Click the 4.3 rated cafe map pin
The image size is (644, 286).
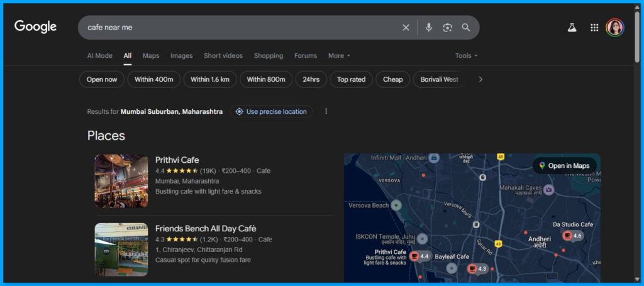click(x=478, y=269)
